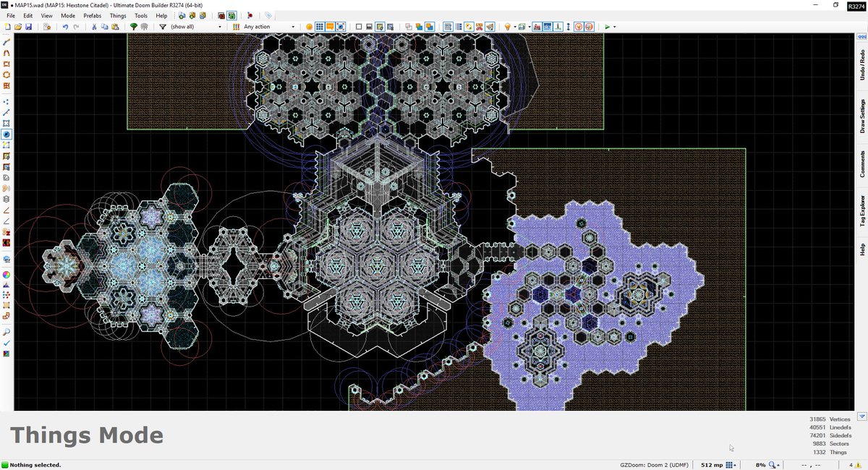This screenshot has width=868, height=470.
Task: Click the Draw Rectangle tool in the sidebar
Action: coord(7,63)
